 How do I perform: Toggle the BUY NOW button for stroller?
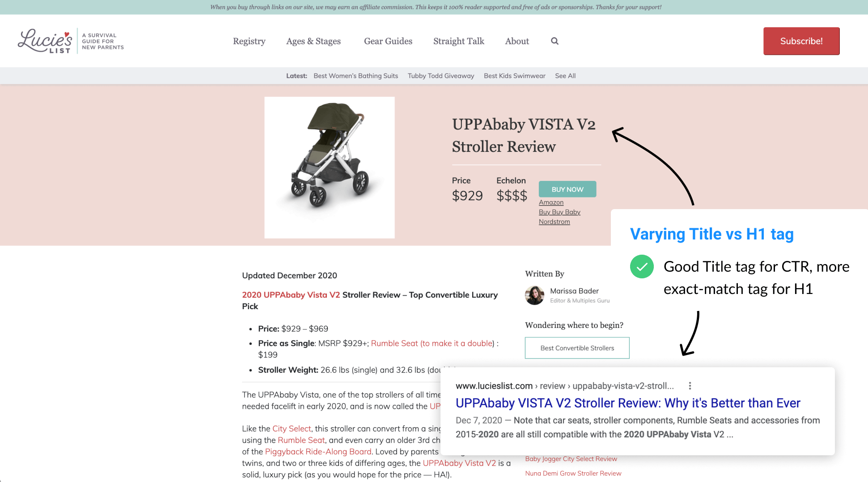click(x=567, y=189)
